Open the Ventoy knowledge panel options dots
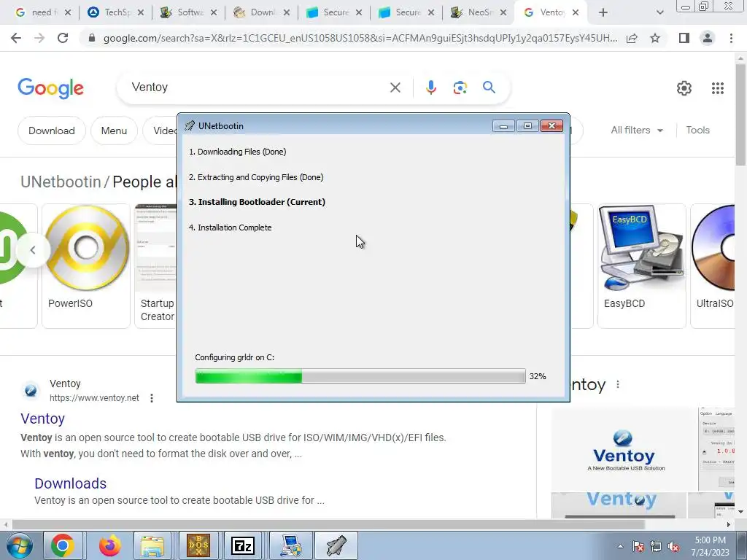This screenshot has height=560, width=747. click(x=618, y=384)
